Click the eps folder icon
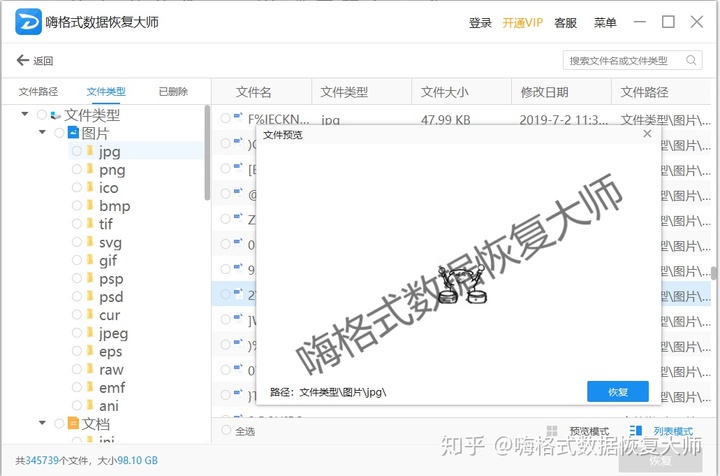 pos(90,350)
